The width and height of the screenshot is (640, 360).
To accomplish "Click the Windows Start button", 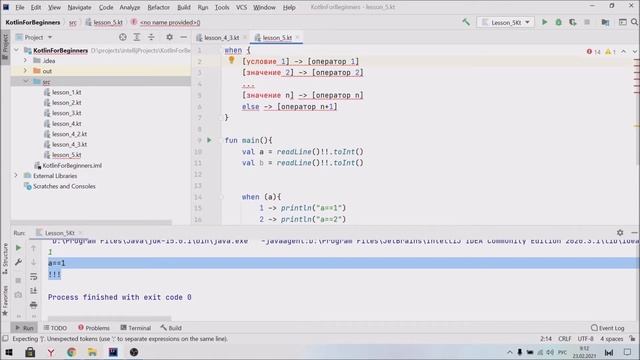I will coord(9,352).
